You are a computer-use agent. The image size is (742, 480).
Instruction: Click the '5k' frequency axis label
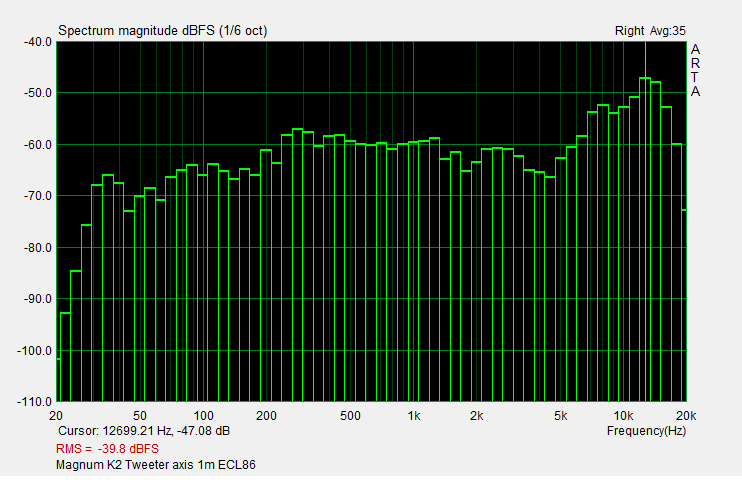click(560, 416)
